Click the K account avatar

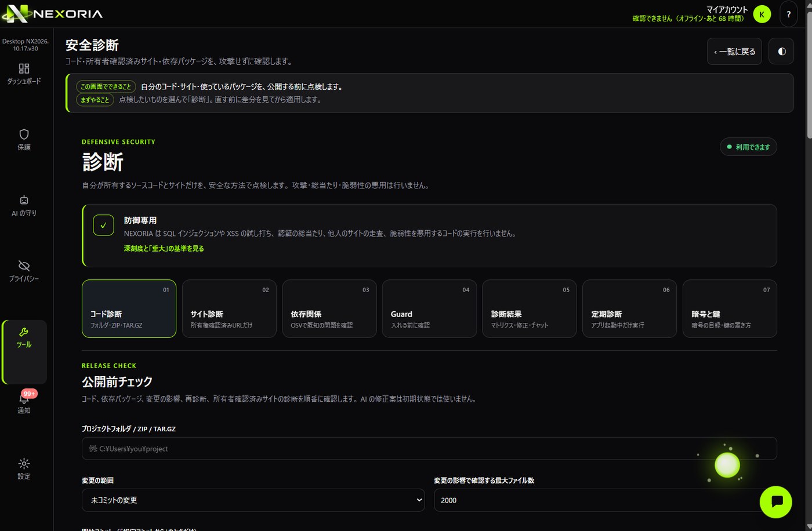[762, 14]
